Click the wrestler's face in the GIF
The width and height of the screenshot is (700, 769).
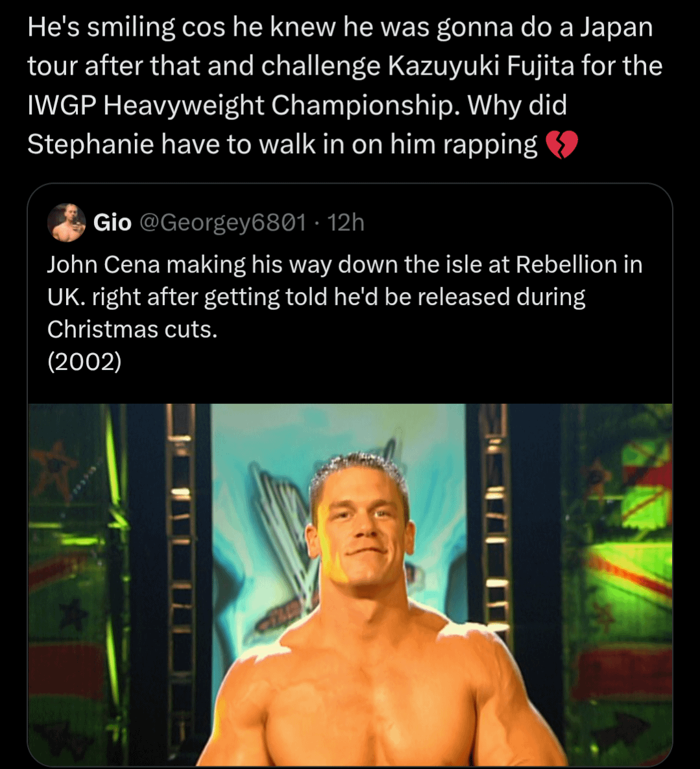(x=362, y=527)
